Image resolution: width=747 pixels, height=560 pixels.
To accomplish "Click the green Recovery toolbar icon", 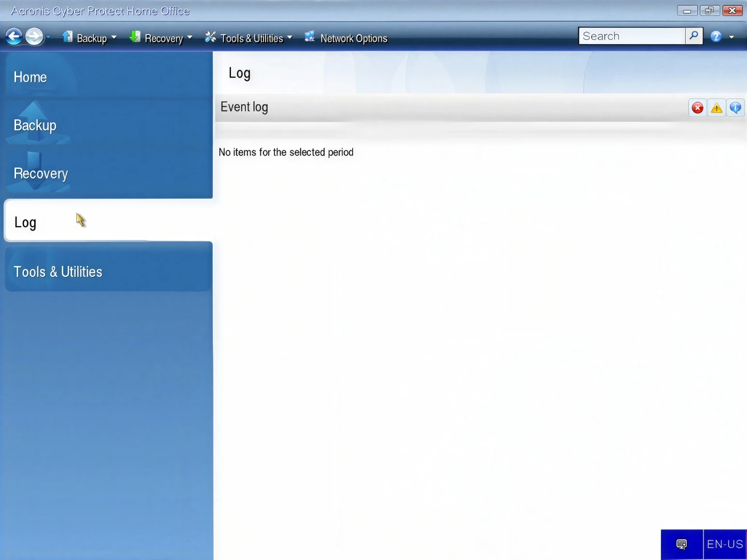I will click(135, 37).
